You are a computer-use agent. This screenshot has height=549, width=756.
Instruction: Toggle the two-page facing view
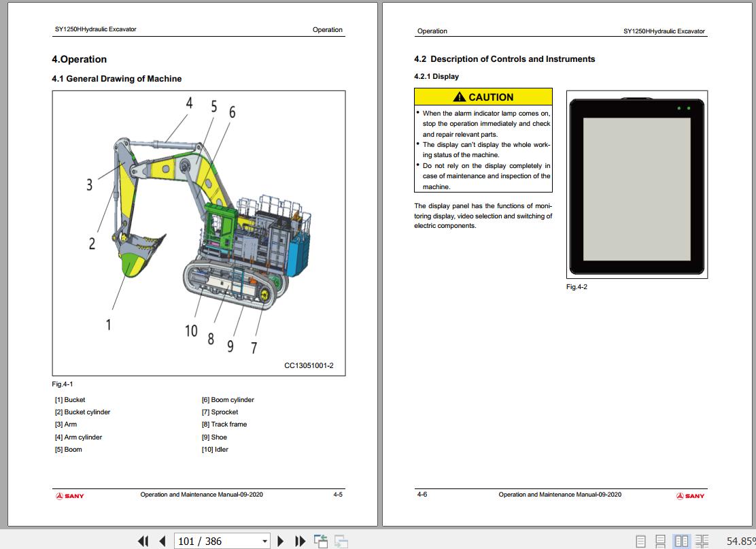click(681, 542)
